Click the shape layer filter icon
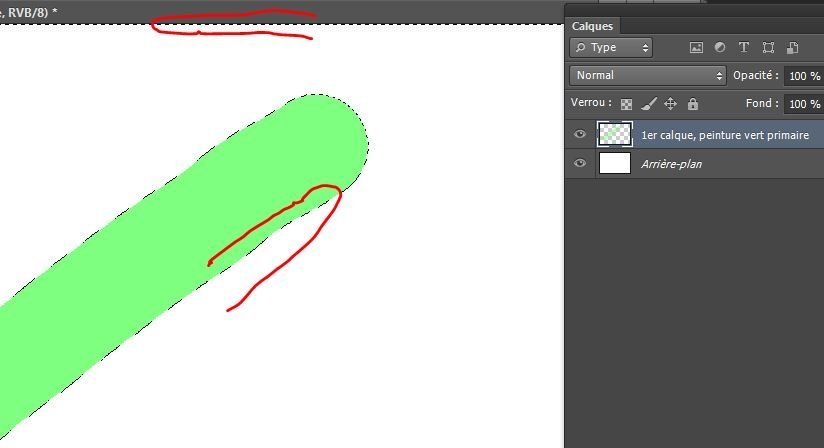The height and width of the screenshot is (448, 824). pyautogui.click(x=768, y=47)
